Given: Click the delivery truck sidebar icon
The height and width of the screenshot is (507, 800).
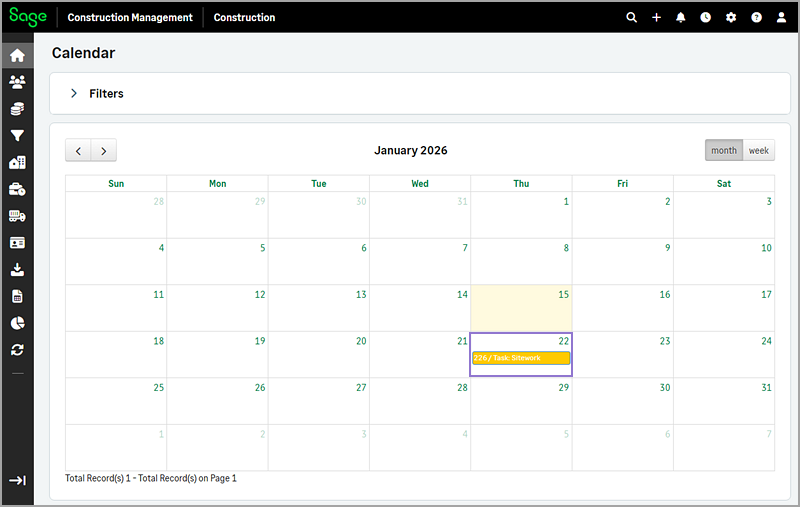Looking at the screenshot, I should [x=17, y=216].
